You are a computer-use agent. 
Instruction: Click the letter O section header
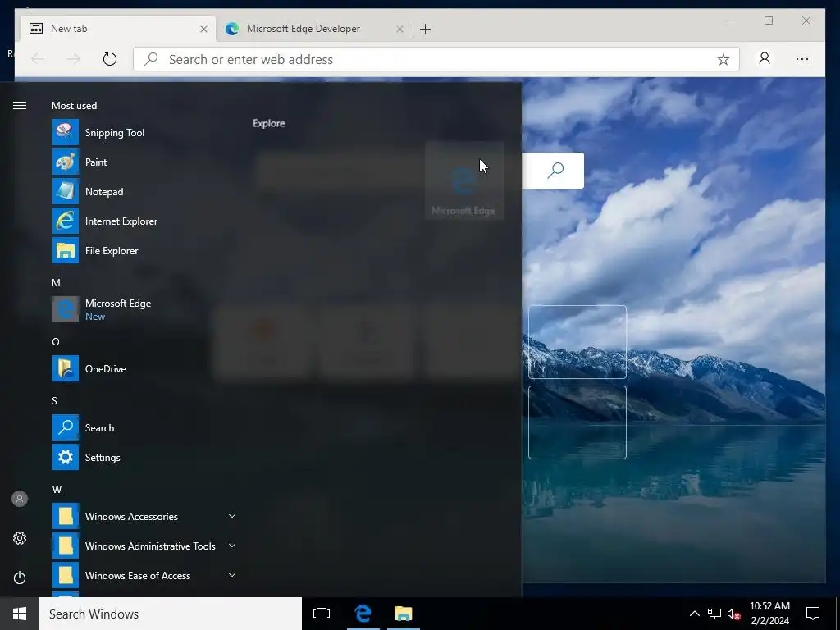tap(56, 342)
